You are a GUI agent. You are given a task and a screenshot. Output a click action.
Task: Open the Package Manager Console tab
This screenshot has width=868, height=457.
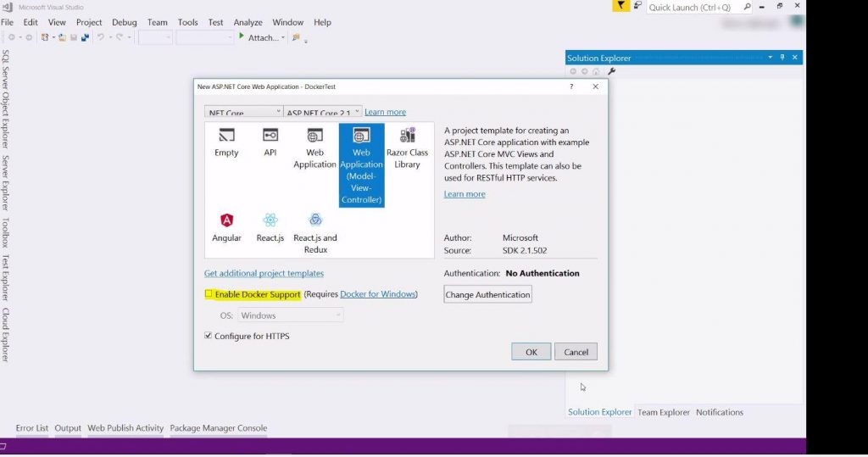[218, 427]
